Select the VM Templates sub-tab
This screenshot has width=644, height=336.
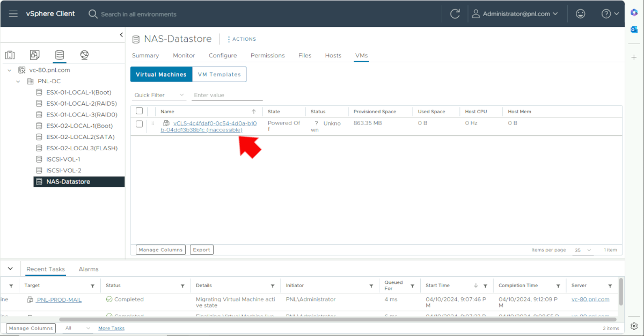click(x=219, y=75)
